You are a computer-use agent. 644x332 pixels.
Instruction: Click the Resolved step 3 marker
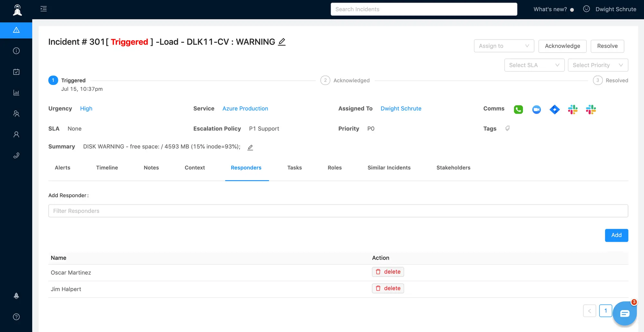598,80
